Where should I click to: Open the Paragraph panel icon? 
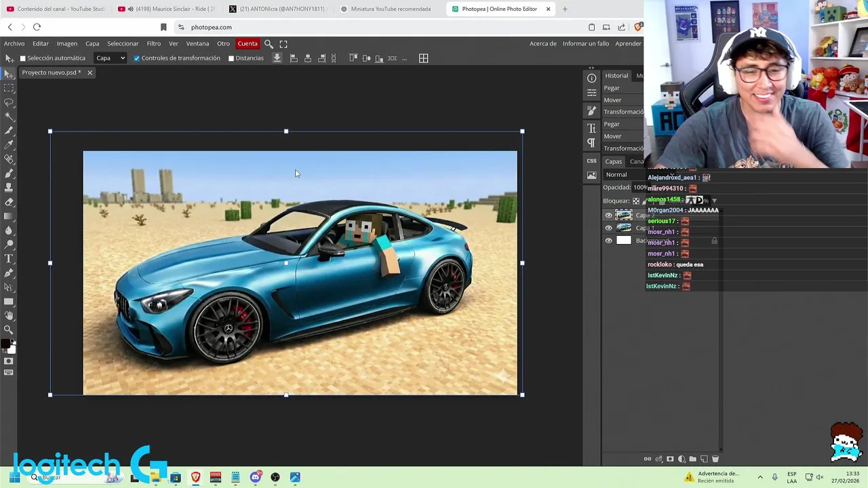[x=591, y=142]
